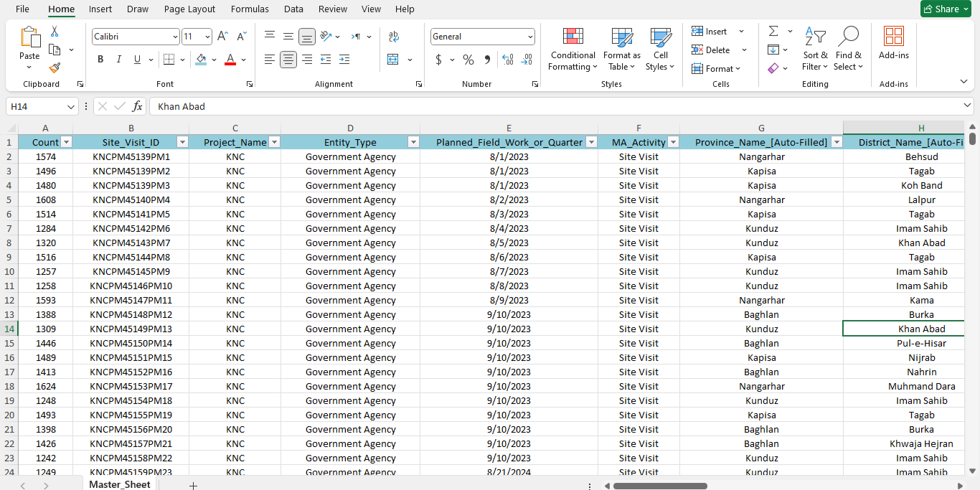Open the font size dropdown
This screenshot has width=980, height=490.
pos(207,37)
